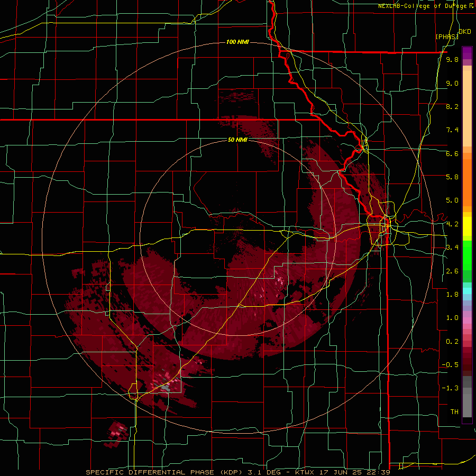Click the isolated echo patch at lower left
The width and height of the screenshot is (476, 476).
point(117,435)
